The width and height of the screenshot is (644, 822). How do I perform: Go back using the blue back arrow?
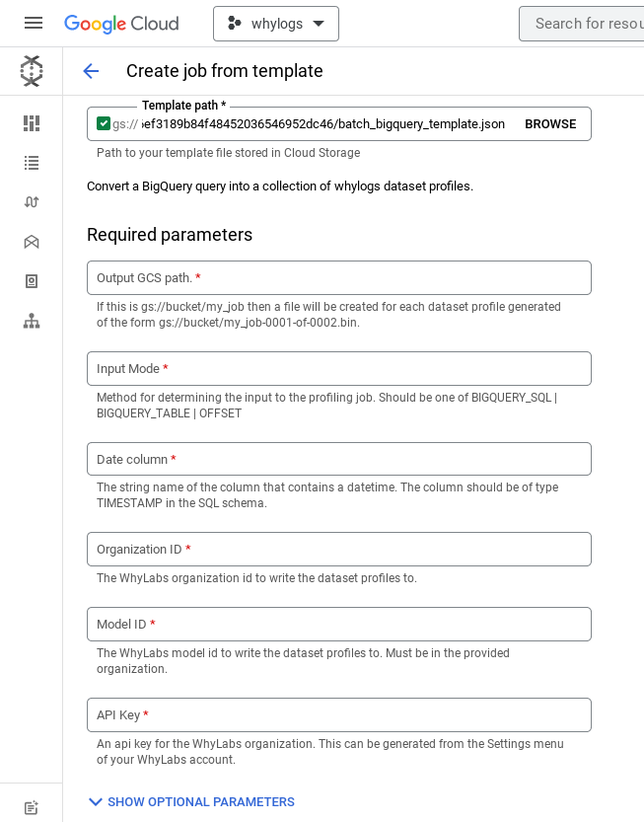pyautogui.click(x=91, y=71)
